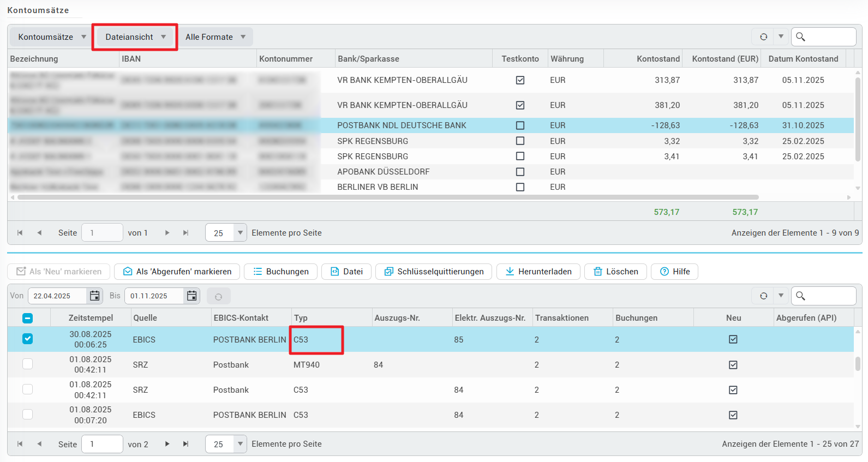Click the Herunterladen download button
The width and height of the screenshot is (868, 462).
click(538, 272)
